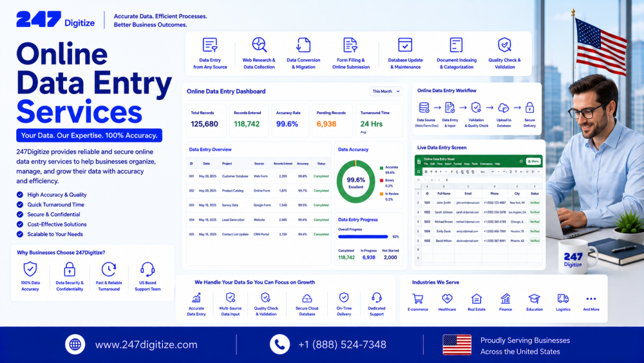Image resolution: width=644 pixels, height=363 pixels.
Task: Click the Data Entry from Any Source icon
Action: click(x=210, y=44)
